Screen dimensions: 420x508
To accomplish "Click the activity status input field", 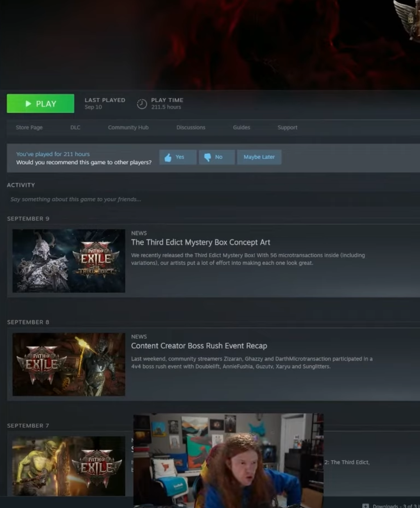I will tap(213, 200).
